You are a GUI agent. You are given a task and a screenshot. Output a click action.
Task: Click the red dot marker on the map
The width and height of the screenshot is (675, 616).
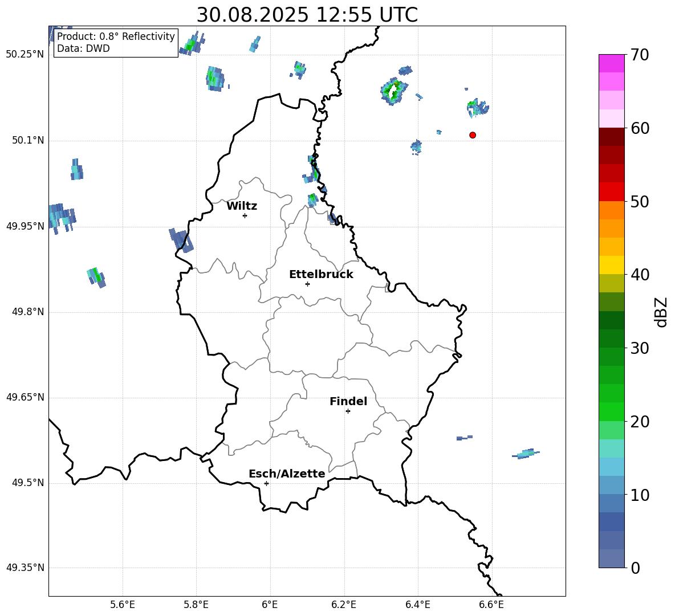(473, 135)
